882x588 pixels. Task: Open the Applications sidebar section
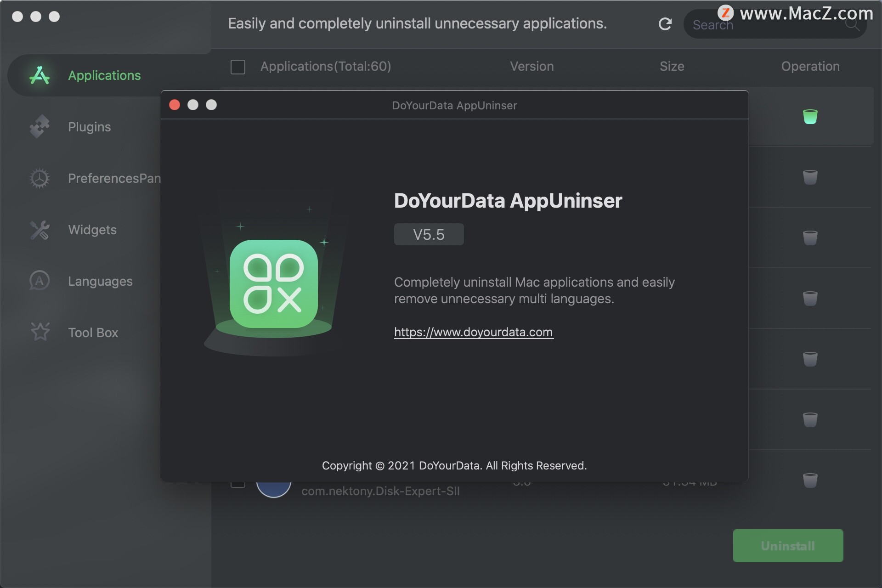[x=106, y=75]
